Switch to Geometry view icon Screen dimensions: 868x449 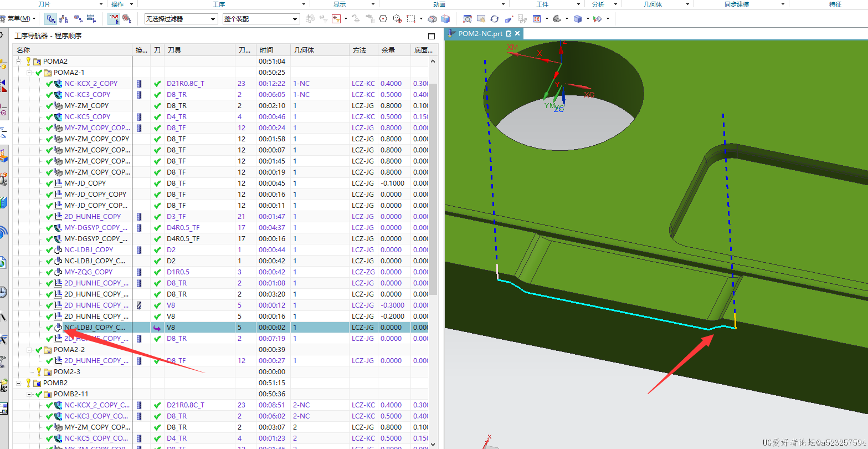[78, 19]
